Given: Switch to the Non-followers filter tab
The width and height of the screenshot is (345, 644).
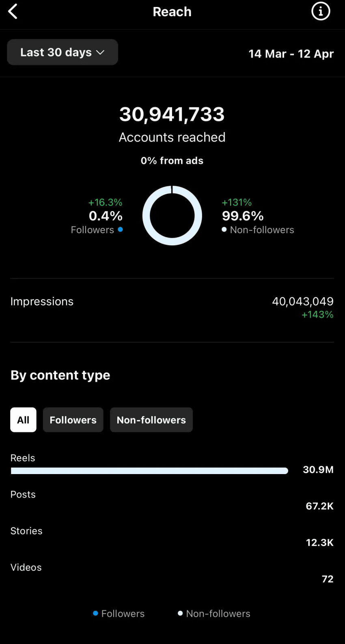Looking at the screenshot, I should click(151, 420).
